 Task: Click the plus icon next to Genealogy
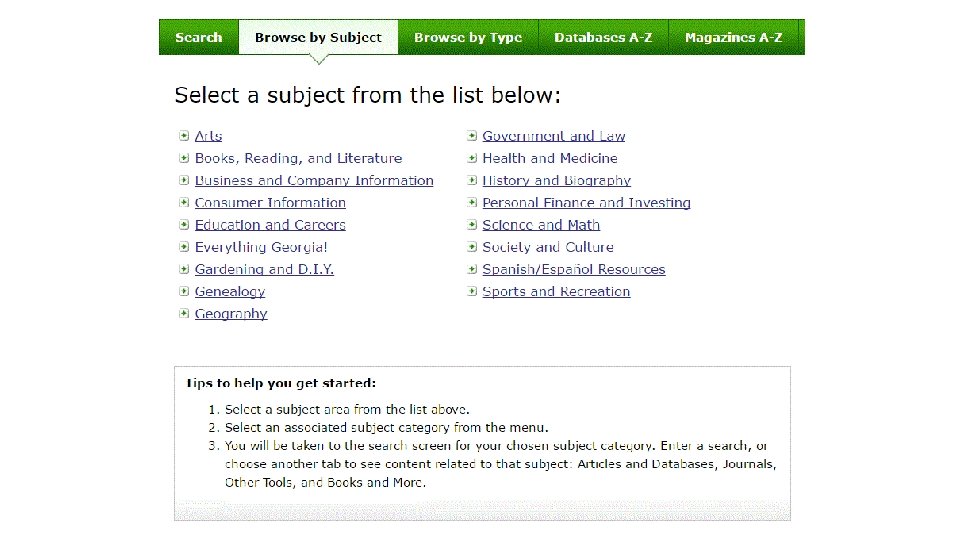pyautogui.click(x=185, y=292)
